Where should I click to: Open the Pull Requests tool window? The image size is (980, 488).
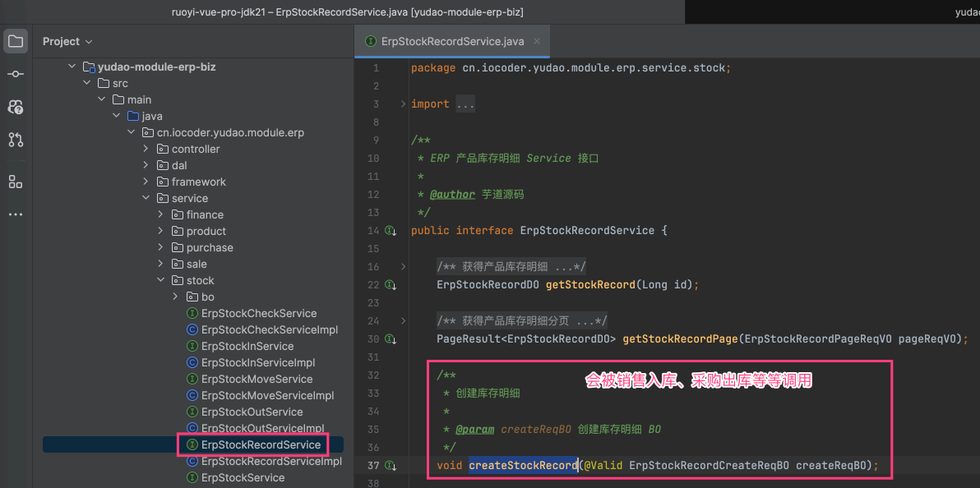16,140
